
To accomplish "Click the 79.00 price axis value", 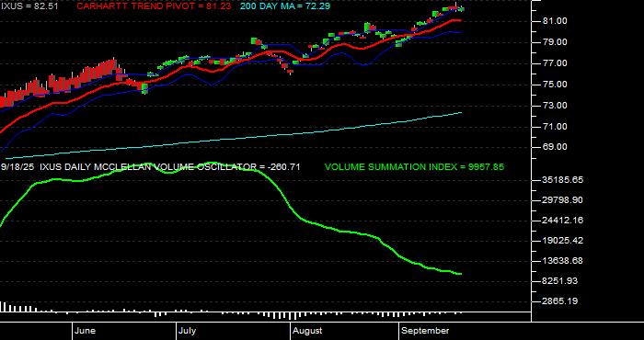I will [x=556, y=42].
